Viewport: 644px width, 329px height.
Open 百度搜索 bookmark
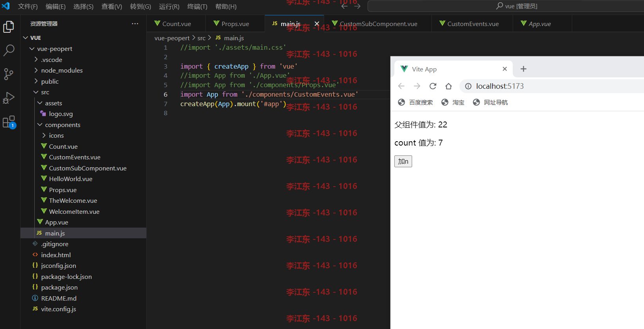point(415,103)
